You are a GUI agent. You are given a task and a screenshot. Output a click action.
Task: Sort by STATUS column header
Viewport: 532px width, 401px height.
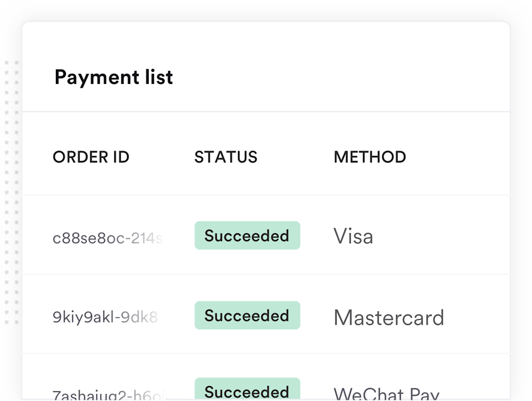point(226,157)
